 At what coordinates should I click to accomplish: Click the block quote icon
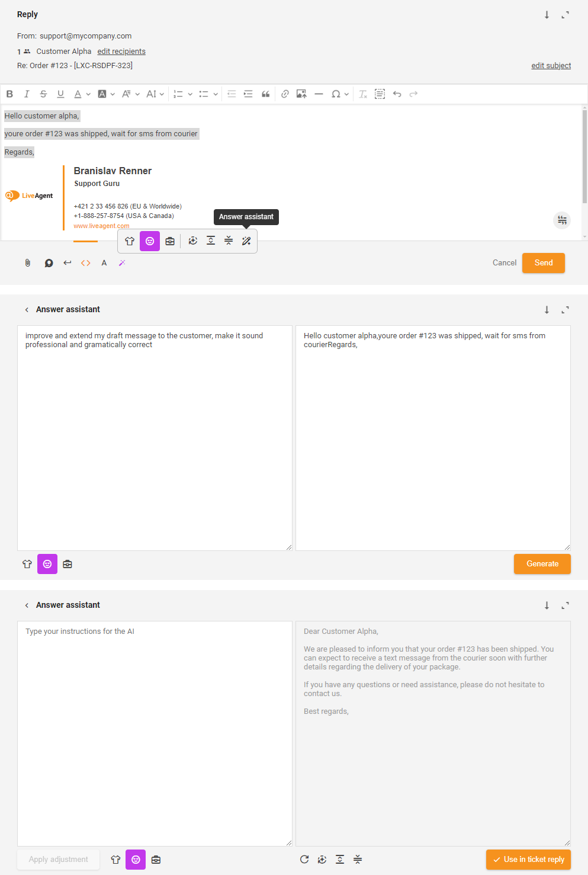click(266, 94)
